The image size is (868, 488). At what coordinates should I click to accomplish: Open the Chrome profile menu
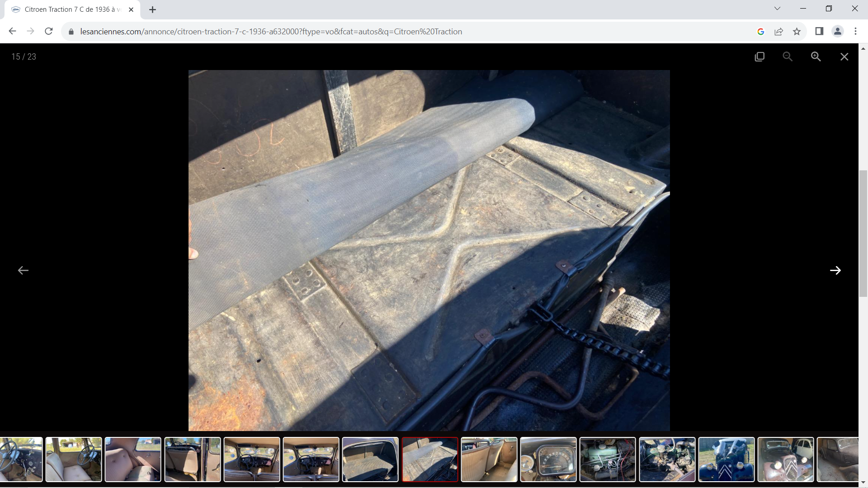(x=838, y=31)
